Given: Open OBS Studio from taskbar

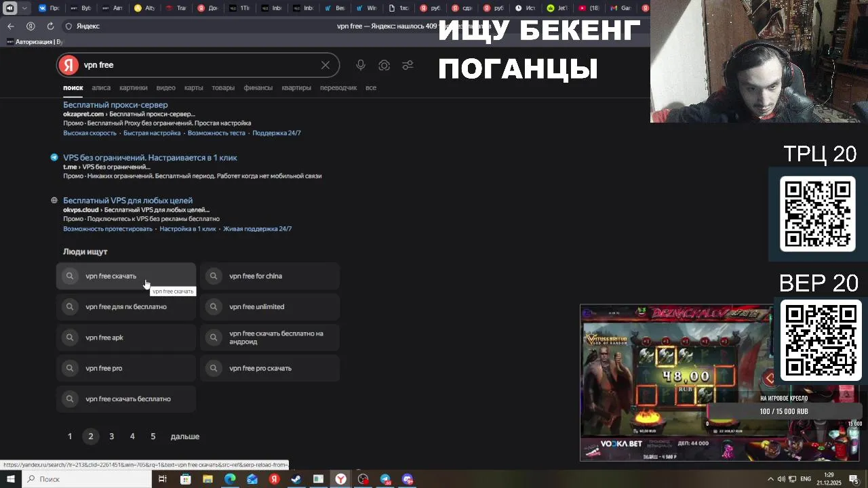Looking at the screenshot, I should [363, 479].
